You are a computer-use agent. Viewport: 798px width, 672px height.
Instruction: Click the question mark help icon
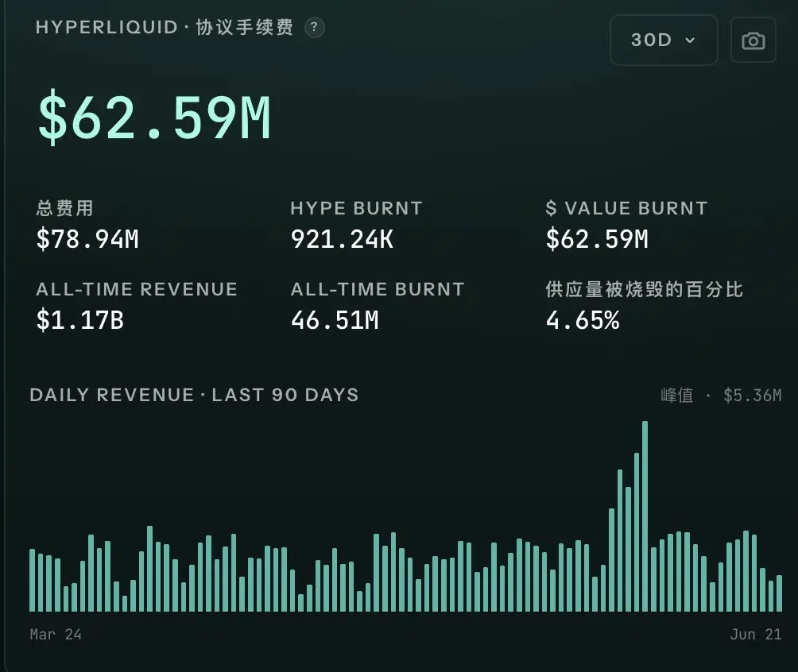coord(314,27)
